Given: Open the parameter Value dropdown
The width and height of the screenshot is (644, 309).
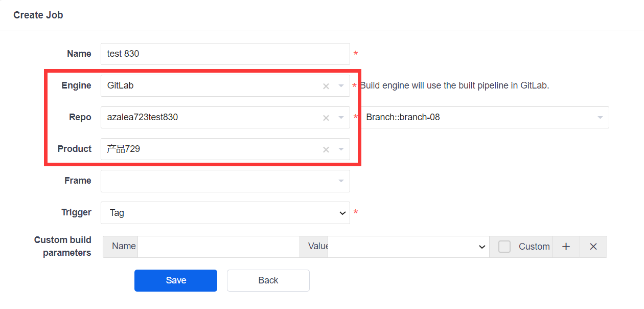Looking at the screenshot, I should (408, 247).
